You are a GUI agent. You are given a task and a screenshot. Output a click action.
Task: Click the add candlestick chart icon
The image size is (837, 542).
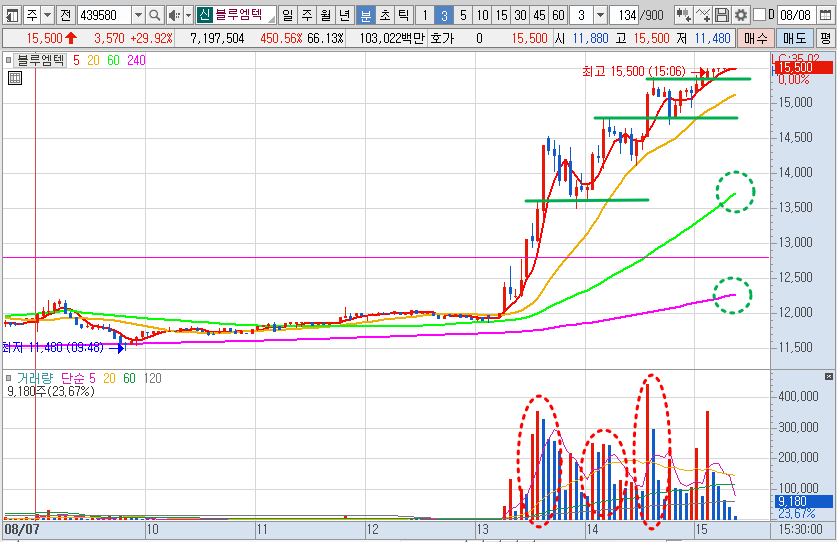pyautogui.click(x=683, y=15)
